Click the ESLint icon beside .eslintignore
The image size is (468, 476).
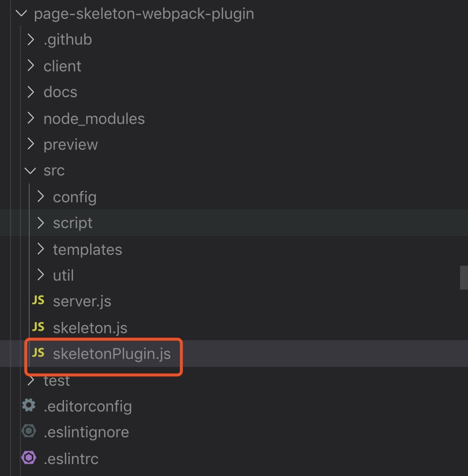tap(29, 431)
